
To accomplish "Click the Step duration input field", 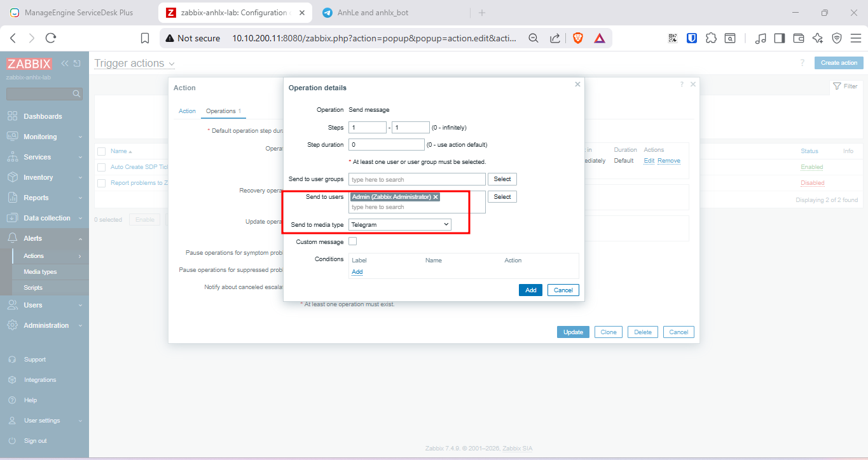I will click(x=386, y=144).
